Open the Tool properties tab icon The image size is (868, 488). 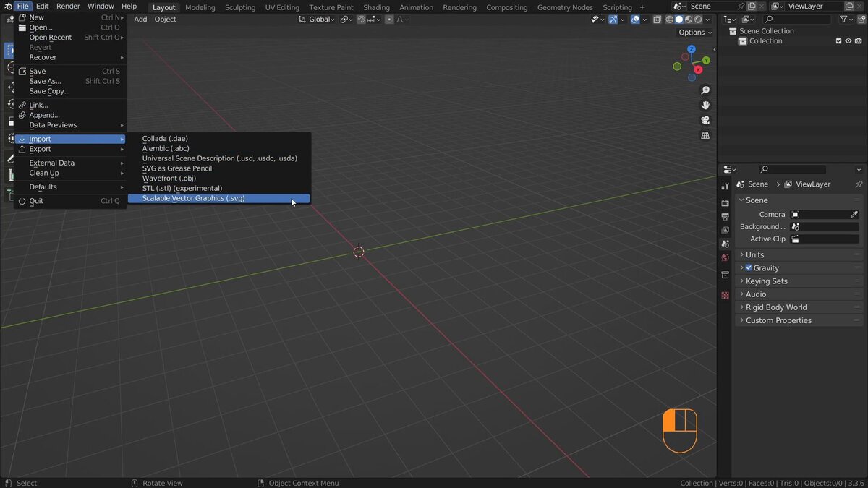[725, 186]
